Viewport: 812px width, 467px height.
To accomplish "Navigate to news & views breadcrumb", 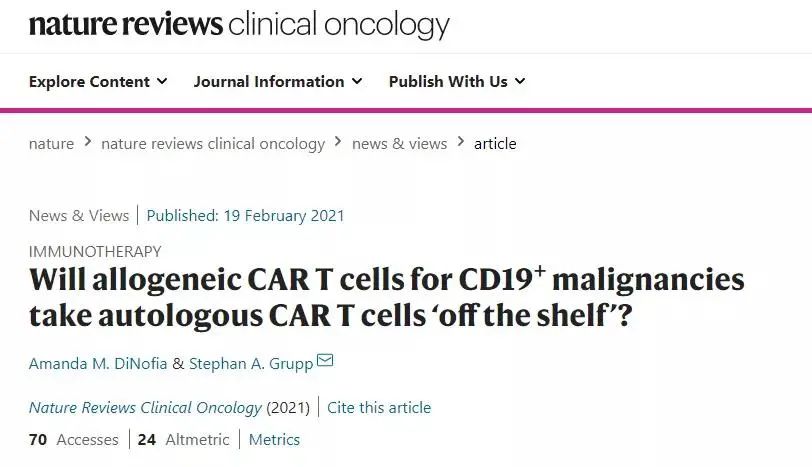I will (399, 143).
